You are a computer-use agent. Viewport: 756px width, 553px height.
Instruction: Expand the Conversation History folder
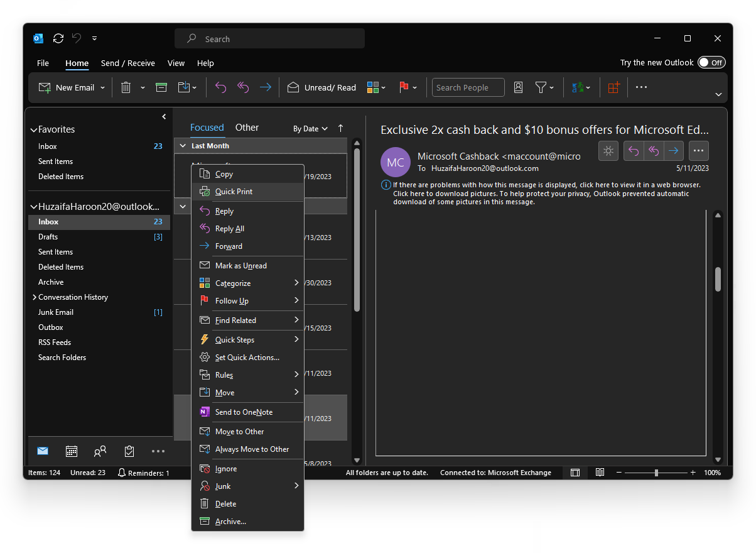(35, 297)
